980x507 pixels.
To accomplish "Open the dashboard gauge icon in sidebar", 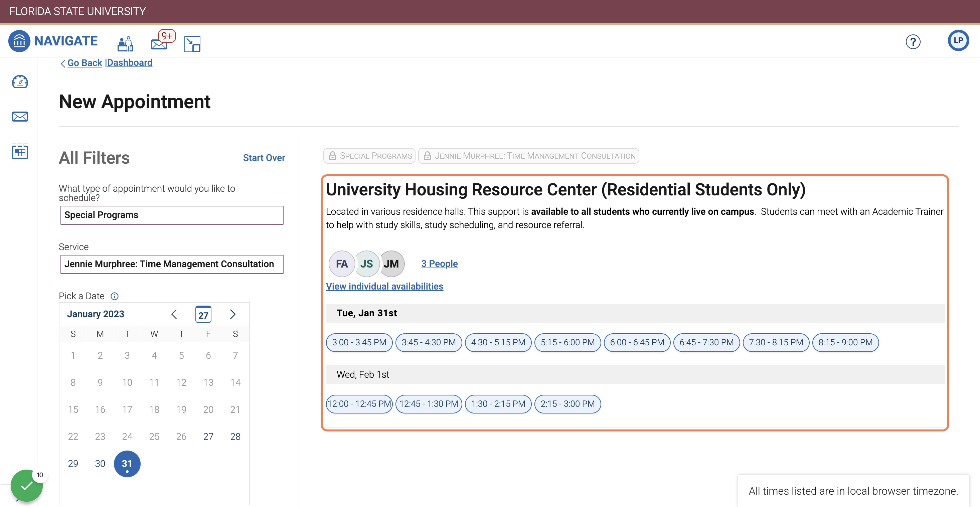I will [x=20, y=82].
